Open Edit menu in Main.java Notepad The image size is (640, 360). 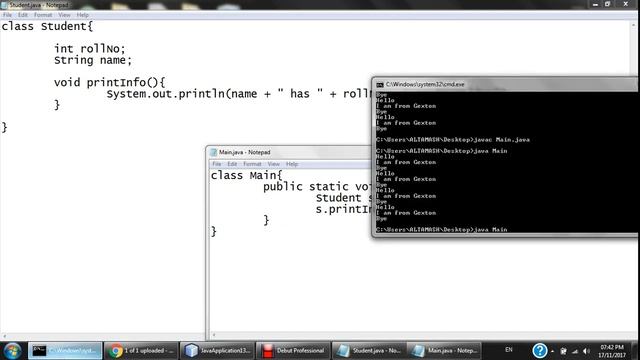coord(232,164)
